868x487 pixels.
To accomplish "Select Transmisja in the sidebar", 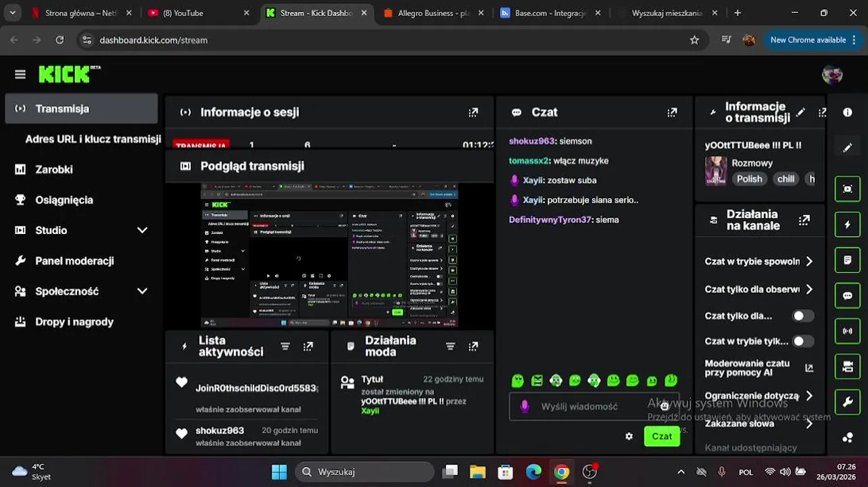I will [x=81, y=108].
